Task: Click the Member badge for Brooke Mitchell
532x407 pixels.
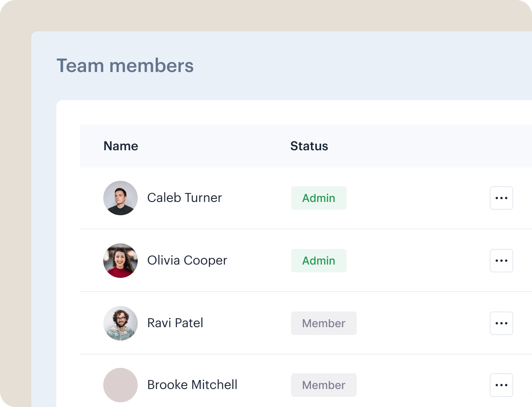Action: tap(324, 385)
